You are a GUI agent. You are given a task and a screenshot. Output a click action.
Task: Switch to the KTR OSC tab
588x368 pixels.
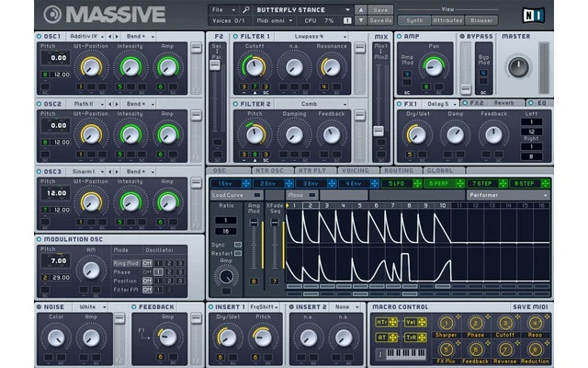tap(273, 170)
